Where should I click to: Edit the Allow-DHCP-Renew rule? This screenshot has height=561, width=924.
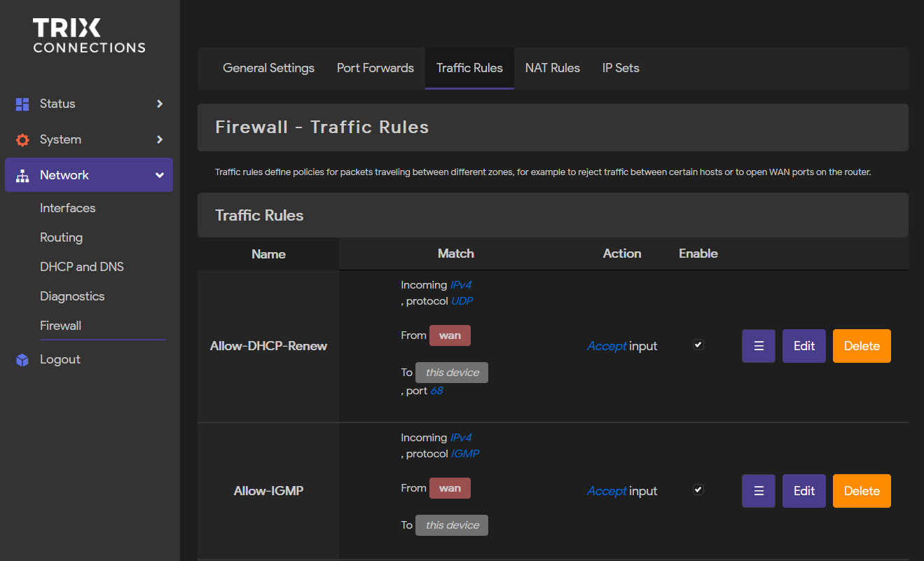(x=804, y=345)
